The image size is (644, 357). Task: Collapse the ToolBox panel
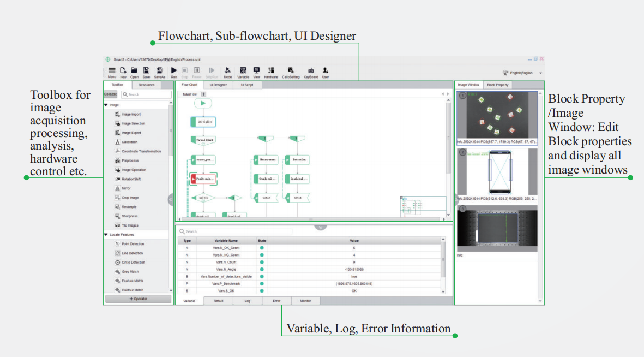[x=110, y=94]
